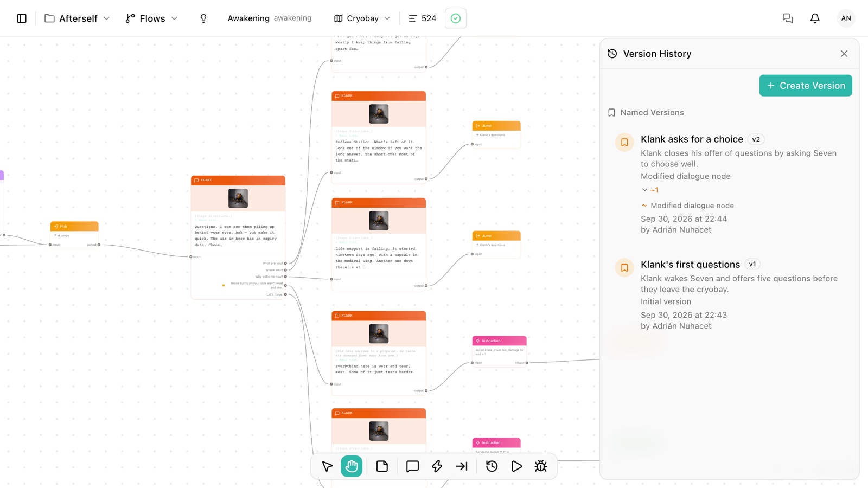This screenshot has height=488, width=868.
Task: Select the Klank's first questions version
Action: (x=690, y=265)
